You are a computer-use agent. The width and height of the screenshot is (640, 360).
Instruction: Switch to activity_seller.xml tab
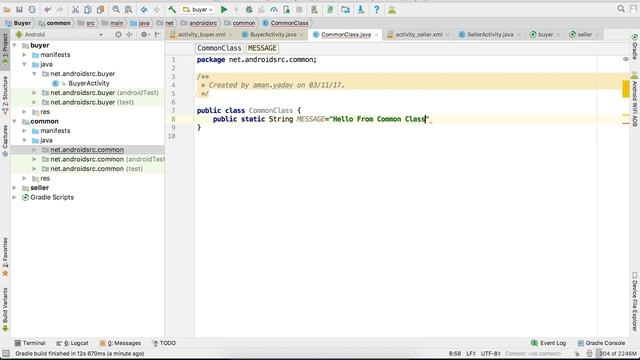coord(419,35)
